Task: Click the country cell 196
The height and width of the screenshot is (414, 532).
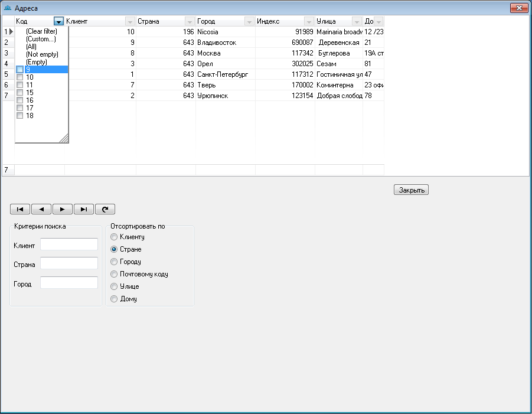Action: 165,32
